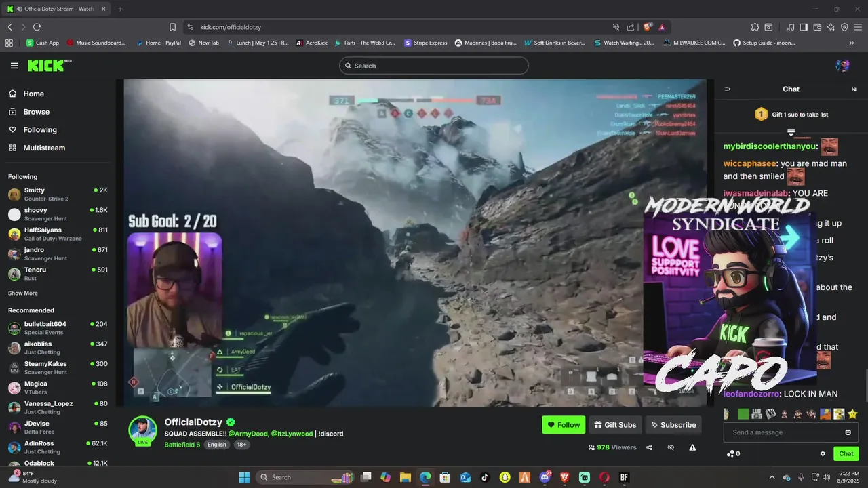The width and height of the screenshot is (868, 488).
Task: Click the Kick search field
Action: click(434, 66)
